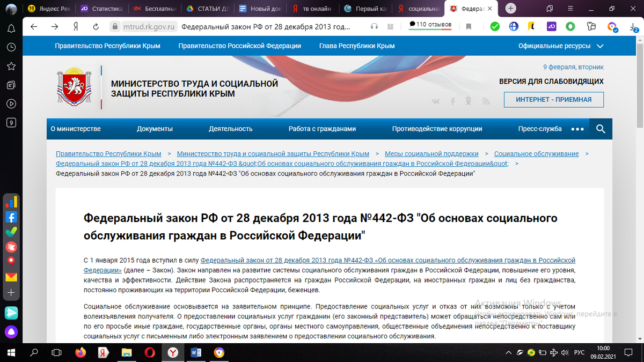Open Windows Start menu
Image resolution: width=644 pixels, height=362 pixels.
(x=11, y=352)
